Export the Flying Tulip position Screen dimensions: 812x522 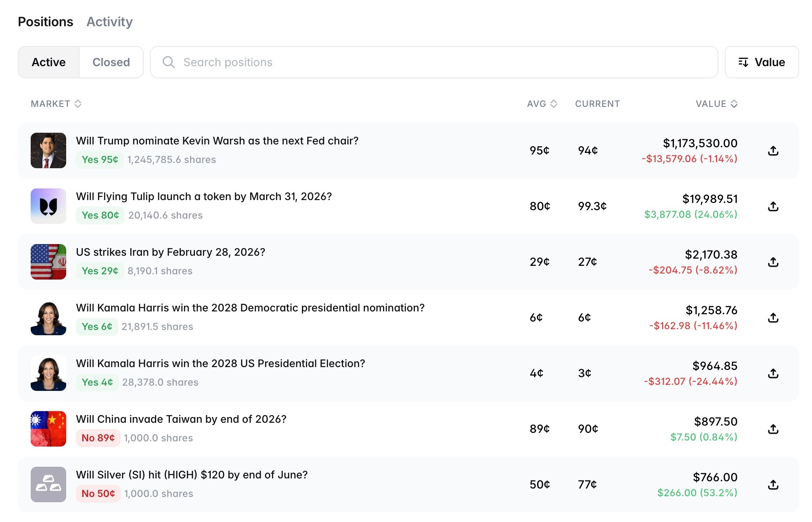773,206
